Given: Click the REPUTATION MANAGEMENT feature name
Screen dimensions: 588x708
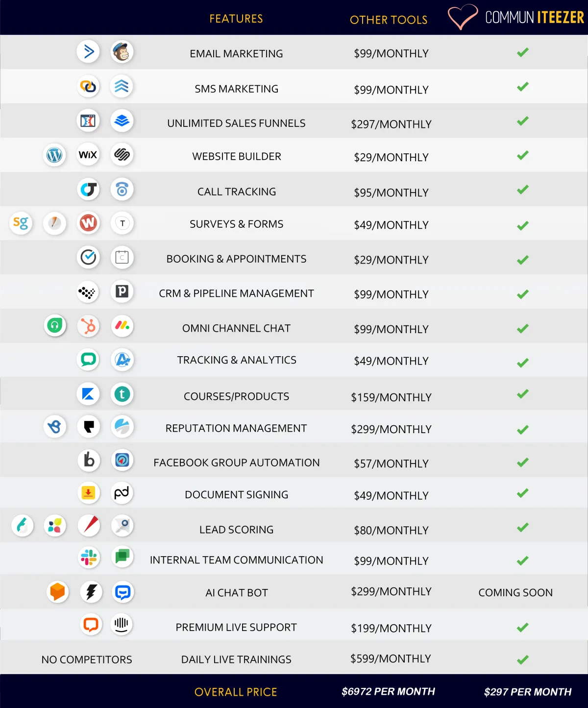Looking at the screenshot, I should pyautogui.click(x=236, y=428).
